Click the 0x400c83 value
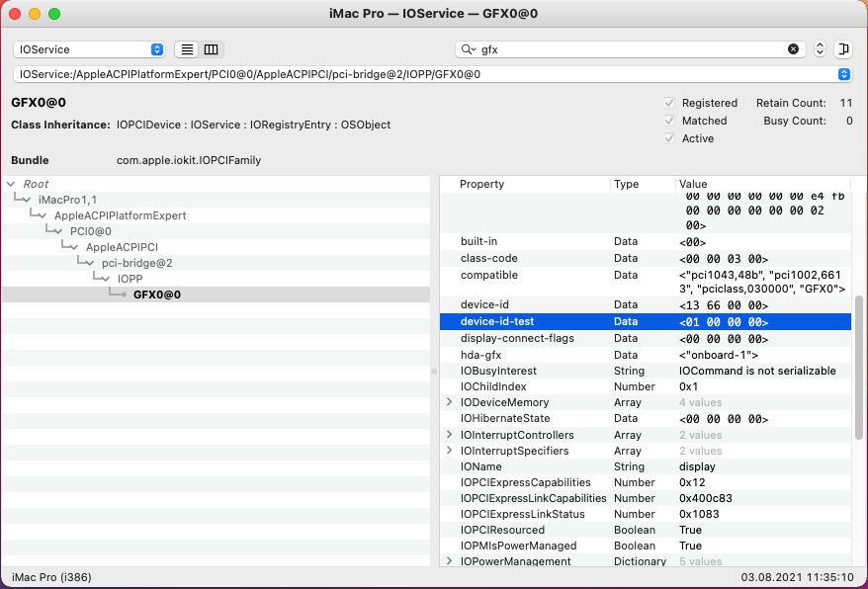Image resolution: width=868 pixels, height=589 pixels. point(705,498)
